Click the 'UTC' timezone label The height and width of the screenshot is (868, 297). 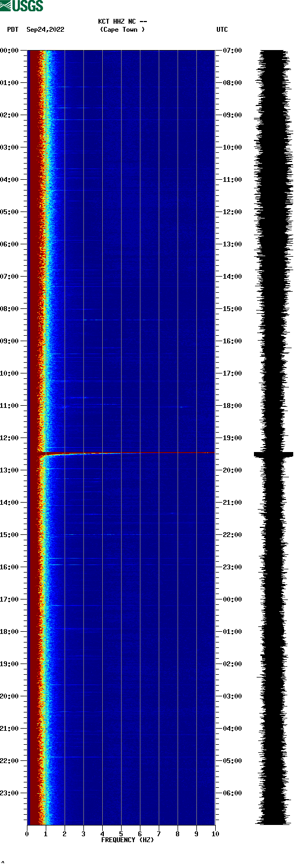222,30
